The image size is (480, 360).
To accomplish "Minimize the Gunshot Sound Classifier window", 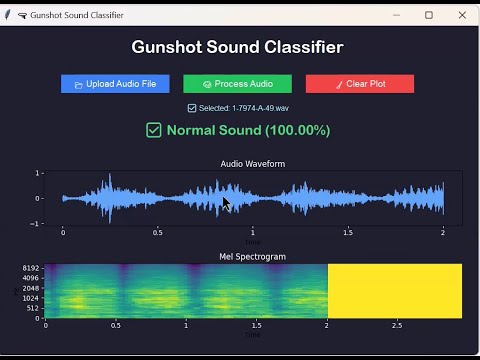I will [396, 15].
